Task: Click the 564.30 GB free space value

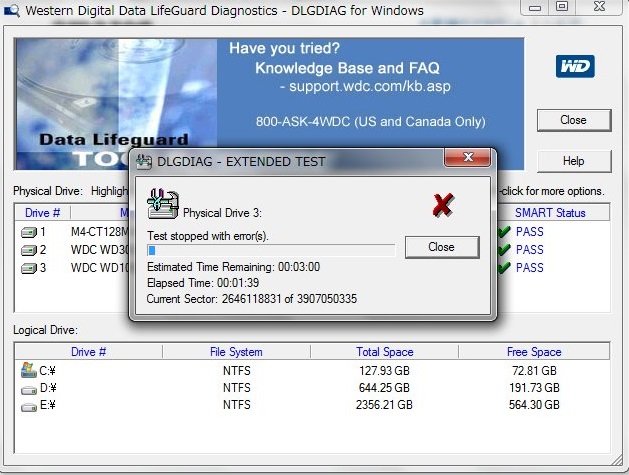Action: (x=534, y=405)
